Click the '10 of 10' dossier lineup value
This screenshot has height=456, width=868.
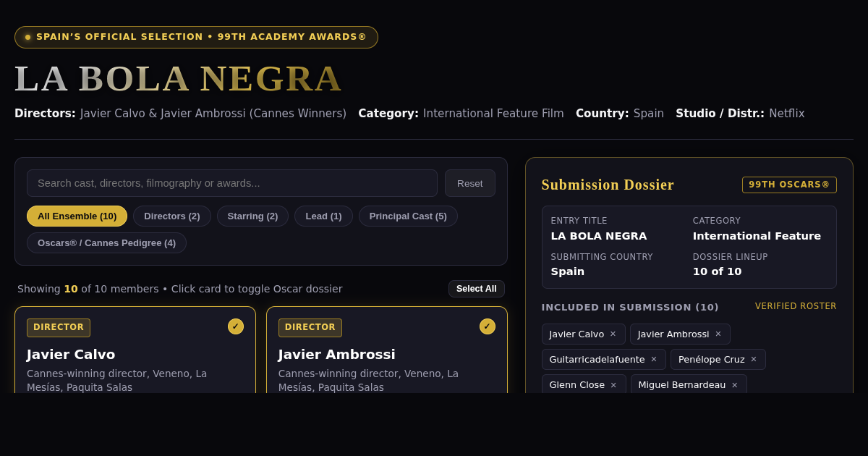[717, 271]
